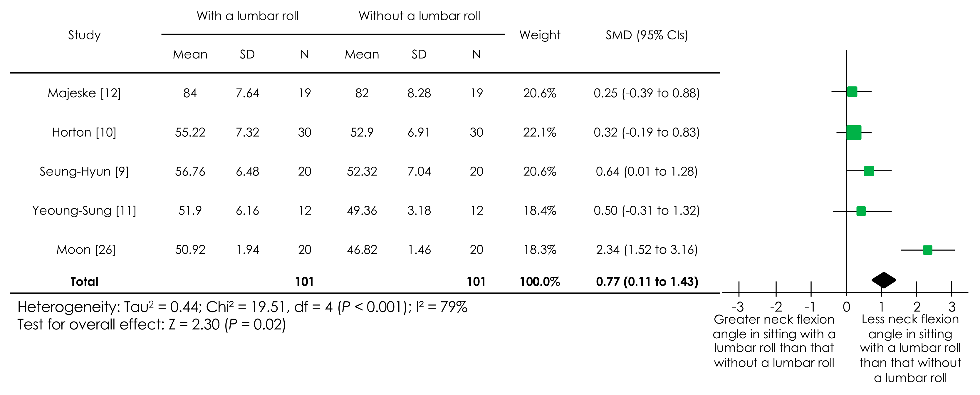Image resolution: width=980 pixels, height=395 pixels.
Task: Select the 'Without a lumbar roll' header
Action: point(419,16)
